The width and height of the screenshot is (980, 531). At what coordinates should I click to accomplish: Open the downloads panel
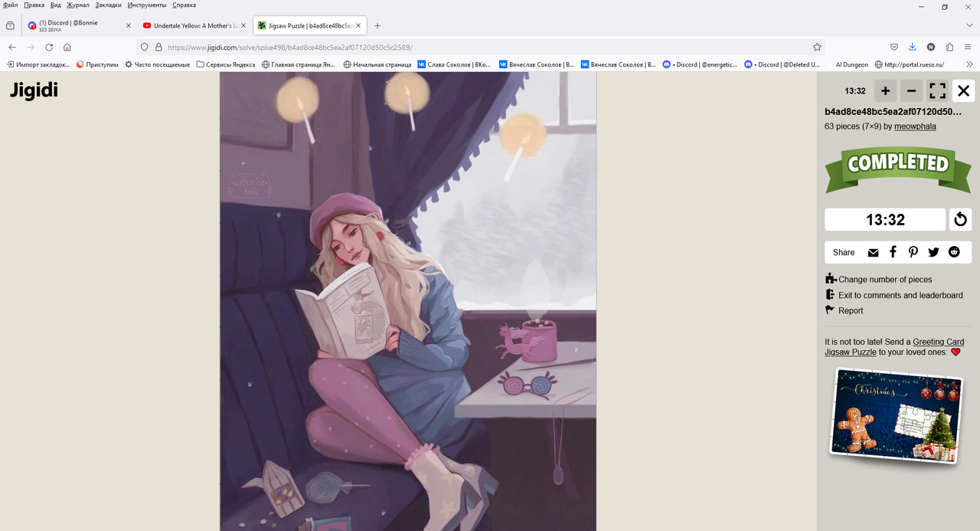point(913,47)
